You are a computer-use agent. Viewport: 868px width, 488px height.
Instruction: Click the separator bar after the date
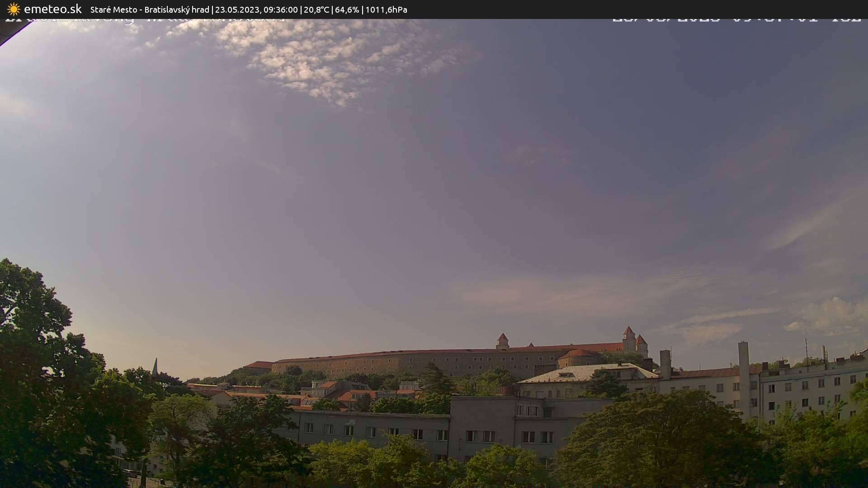point(302,9)
